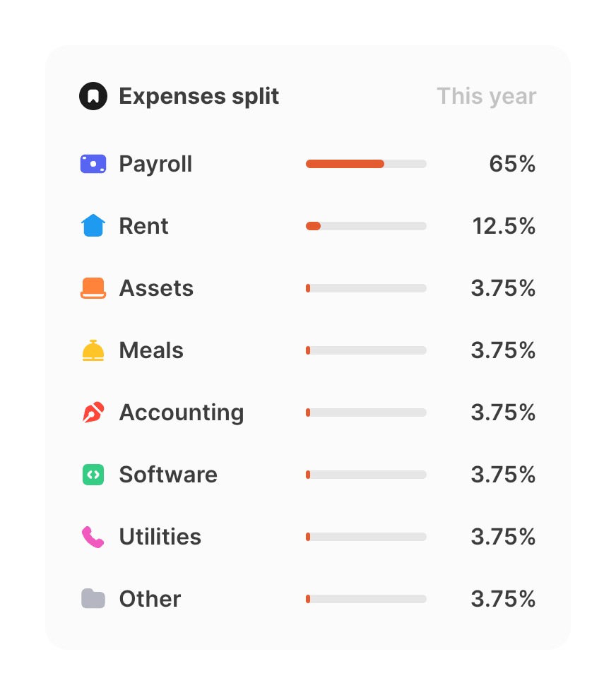Click the 65% percentage value
The image size is (616, 695).
pyautogui.click(x=512, y=163)
